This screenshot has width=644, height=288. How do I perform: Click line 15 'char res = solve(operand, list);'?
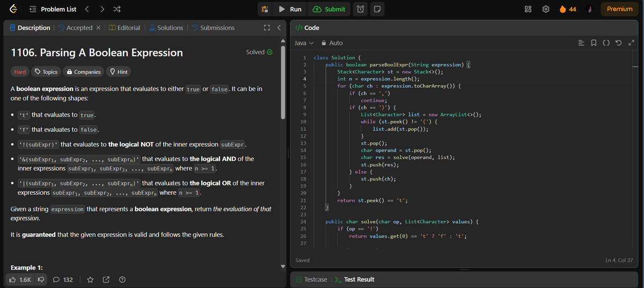tap(408, 158)
